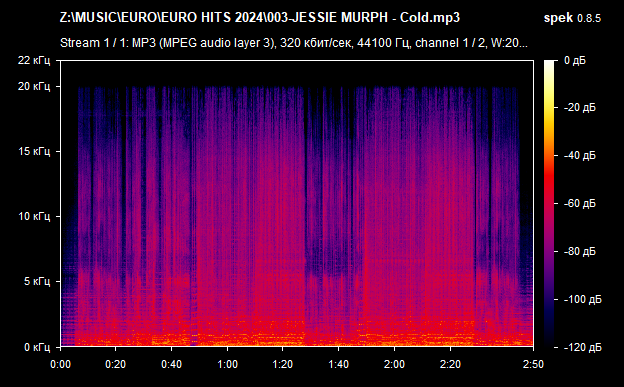Click the 10 кГц frequency axis label

tap(34, 216)
